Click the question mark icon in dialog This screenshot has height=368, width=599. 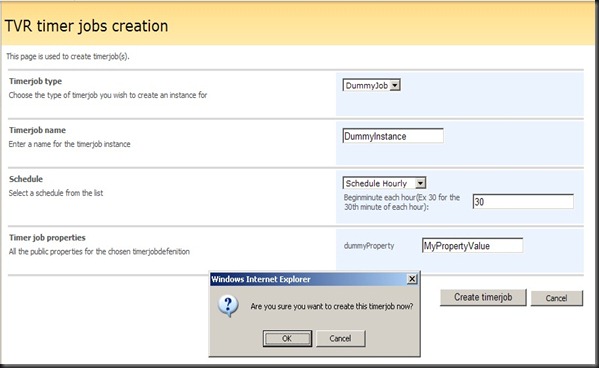pyautogui.click(x=228, y=306)
